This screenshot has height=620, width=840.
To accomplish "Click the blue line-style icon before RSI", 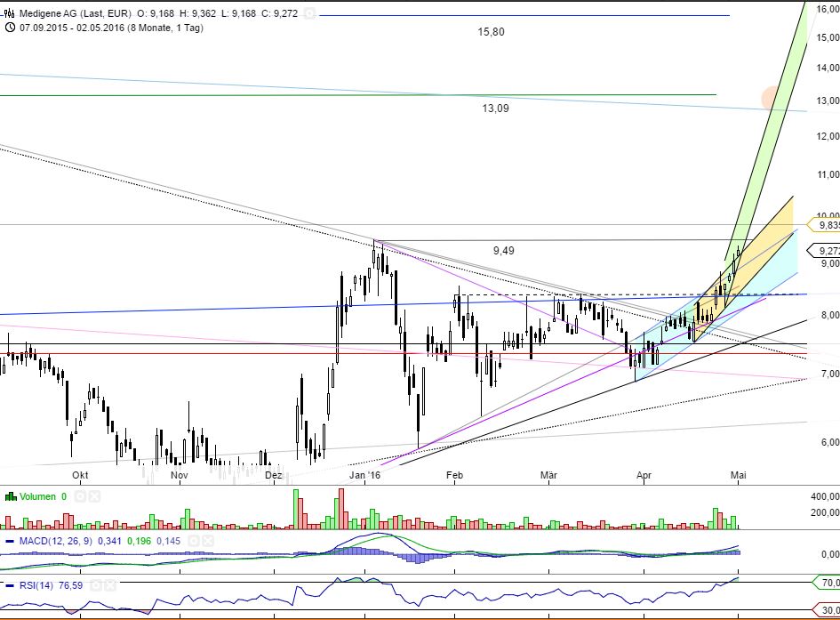I will tap(10, 585).
